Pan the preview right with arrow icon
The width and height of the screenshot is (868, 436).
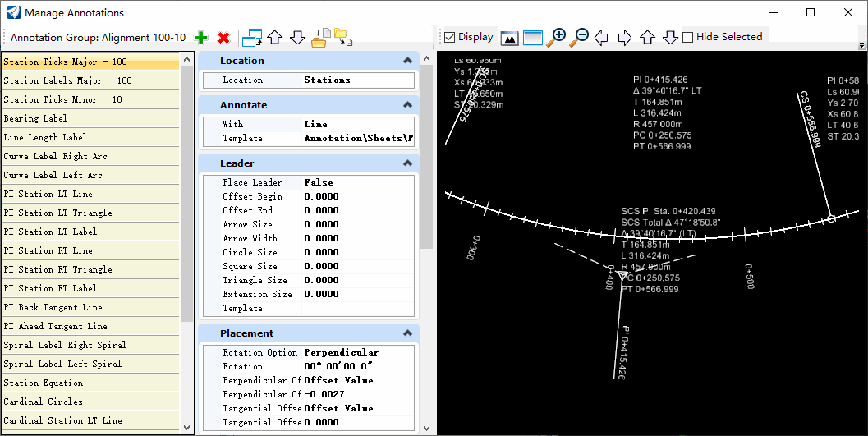[624, 38]
